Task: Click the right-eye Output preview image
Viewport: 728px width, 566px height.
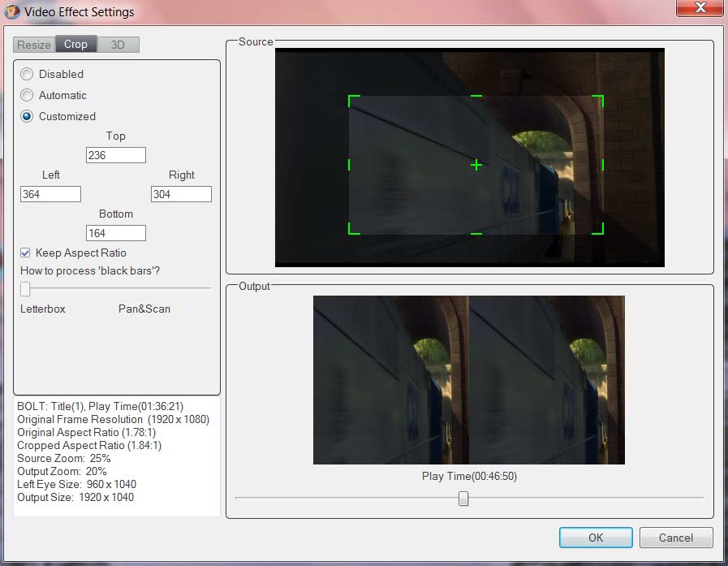Action: tap(547, 380)
